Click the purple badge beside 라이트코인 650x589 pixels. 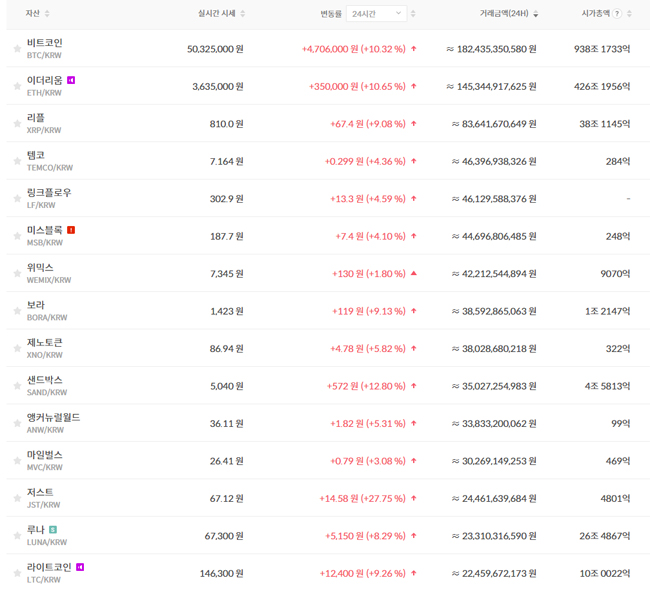(80, 567)
